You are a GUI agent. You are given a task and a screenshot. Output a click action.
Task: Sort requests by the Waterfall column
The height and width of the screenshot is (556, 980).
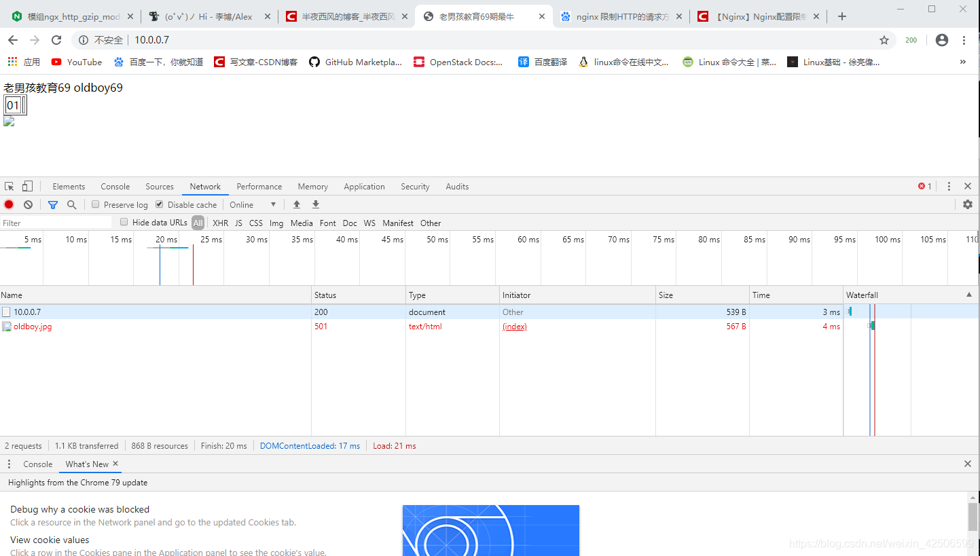(x=911, y=295)
